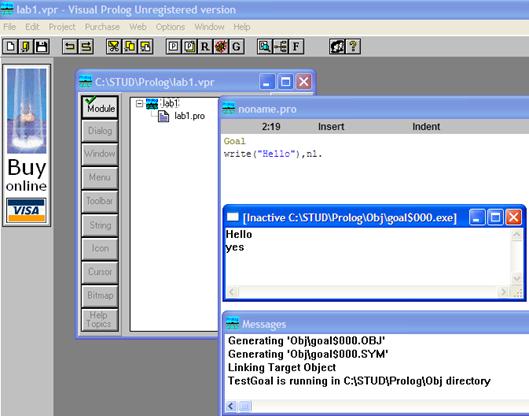Click left scroll arrow in Messages window
The image size is (529, 416).
(x=231, y=406)
